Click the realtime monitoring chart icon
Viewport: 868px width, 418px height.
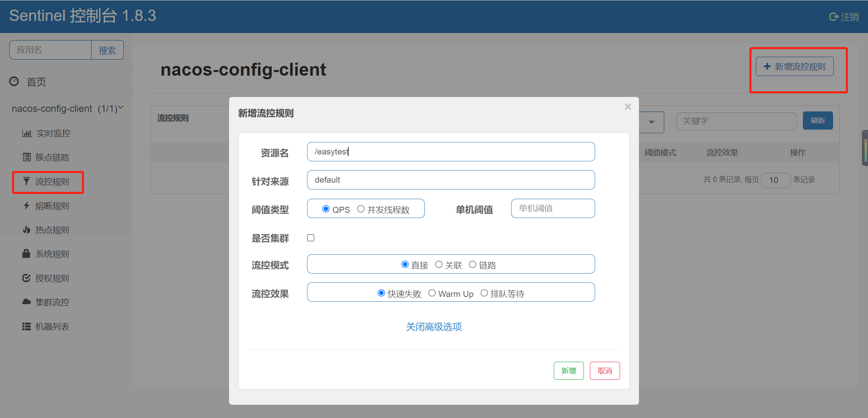[27, 133]
